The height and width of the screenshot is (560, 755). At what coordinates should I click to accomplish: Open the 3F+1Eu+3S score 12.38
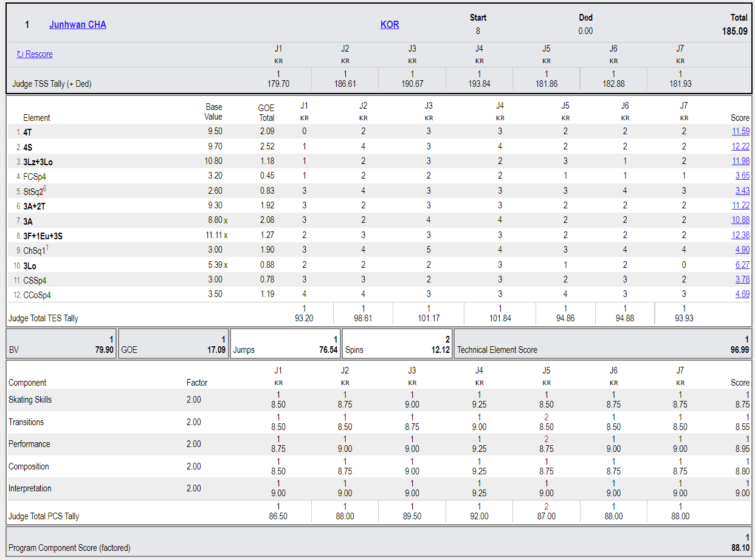pyautogui.click(x=741, y=235)
